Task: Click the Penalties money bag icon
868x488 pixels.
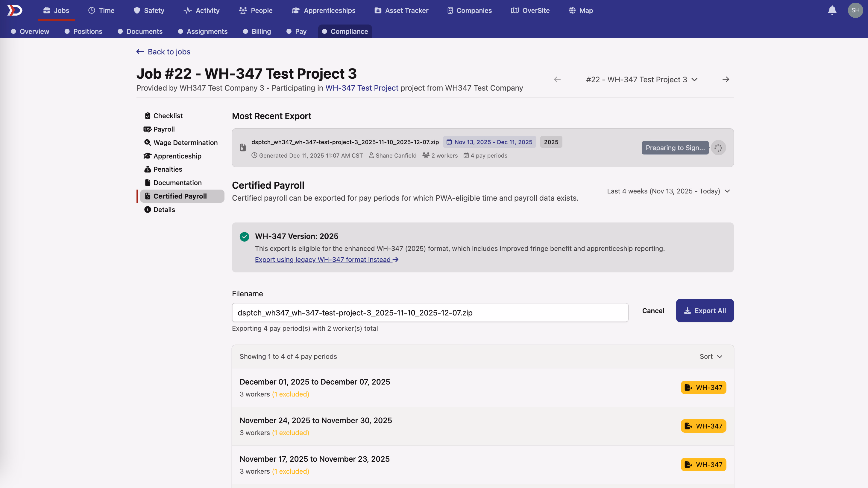Action: (148, 169)
